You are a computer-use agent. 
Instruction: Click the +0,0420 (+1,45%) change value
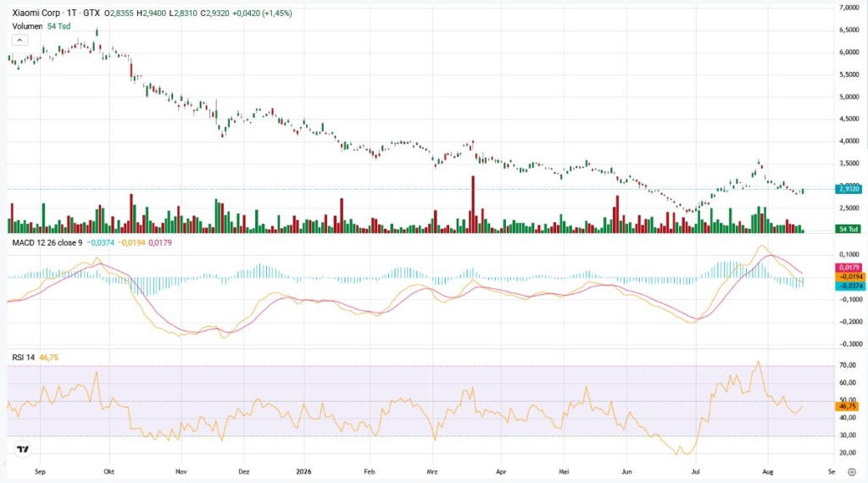262,13
